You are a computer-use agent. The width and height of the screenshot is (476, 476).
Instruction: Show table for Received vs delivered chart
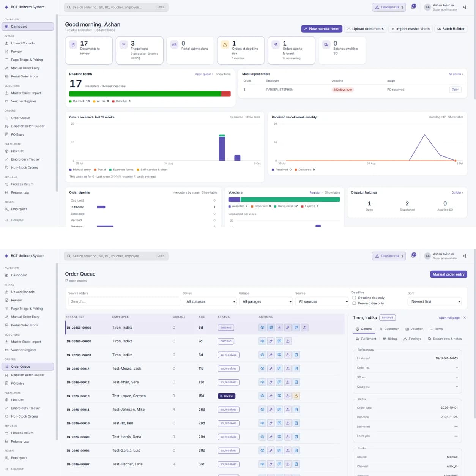point(456,117)
